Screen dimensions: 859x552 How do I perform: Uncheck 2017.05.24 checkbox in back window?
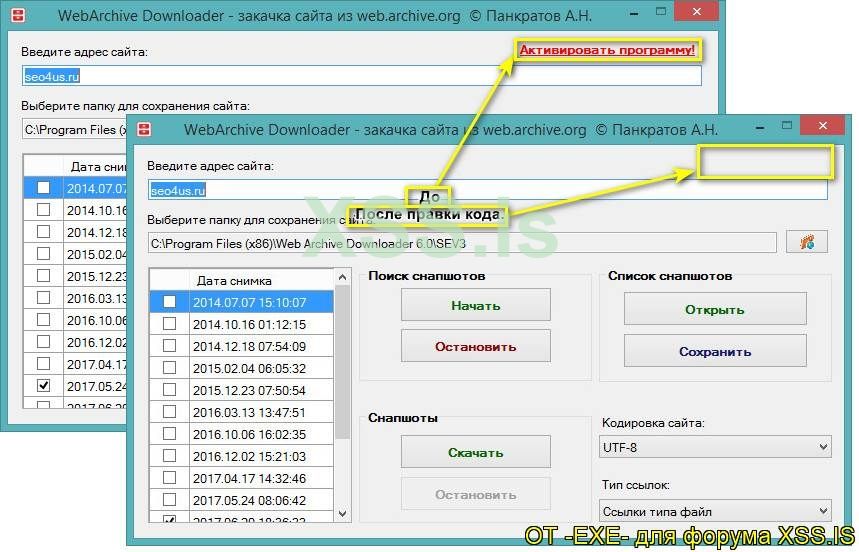[43, 386]
